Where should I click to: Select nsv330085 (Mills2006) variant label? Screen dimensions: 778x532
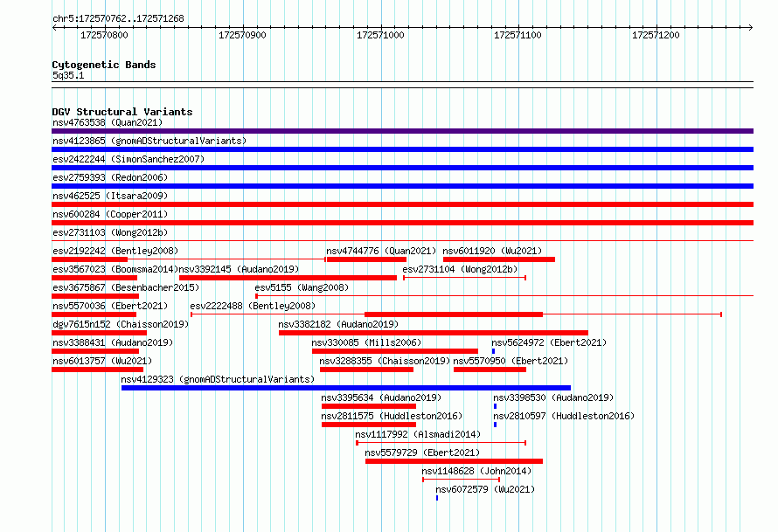pos(366,342)
